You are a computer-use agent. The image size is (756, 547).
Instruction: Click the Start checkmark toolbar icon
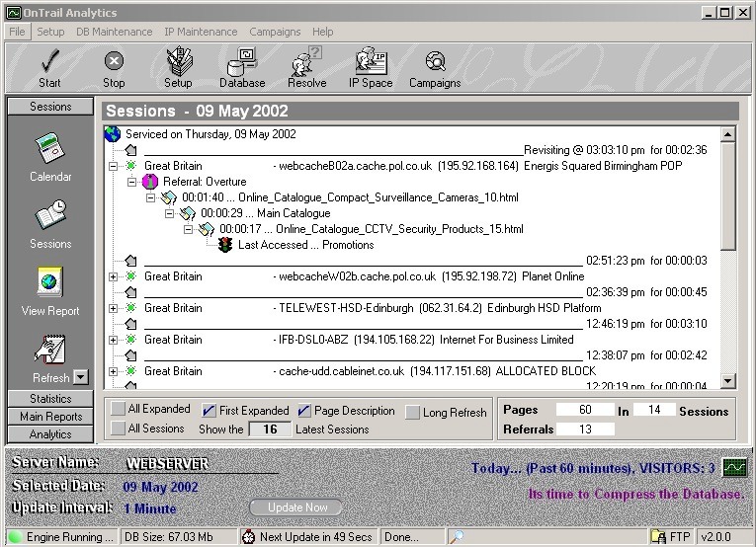[x=50, y=61]
